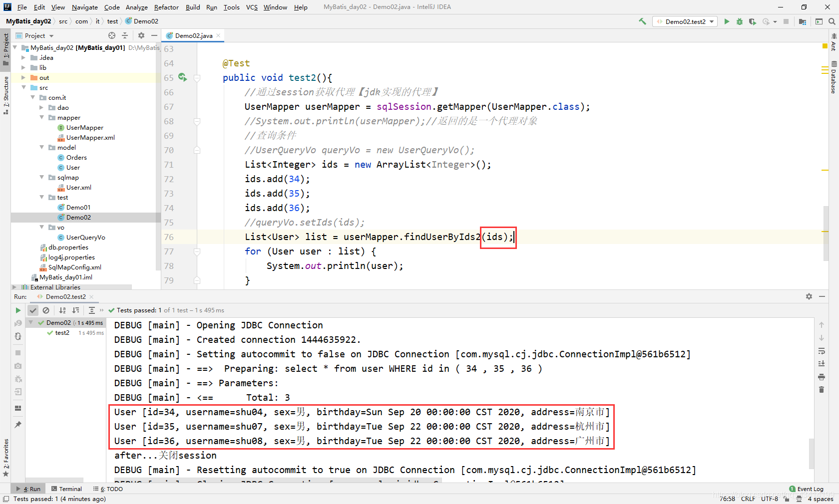
Task: Run Demo02.test2 from the top toolbar
Action: tap(727, 21)
